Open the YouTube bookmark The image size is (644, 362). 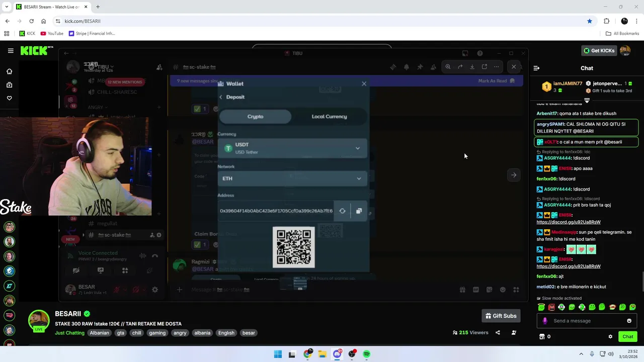[52, 34]
